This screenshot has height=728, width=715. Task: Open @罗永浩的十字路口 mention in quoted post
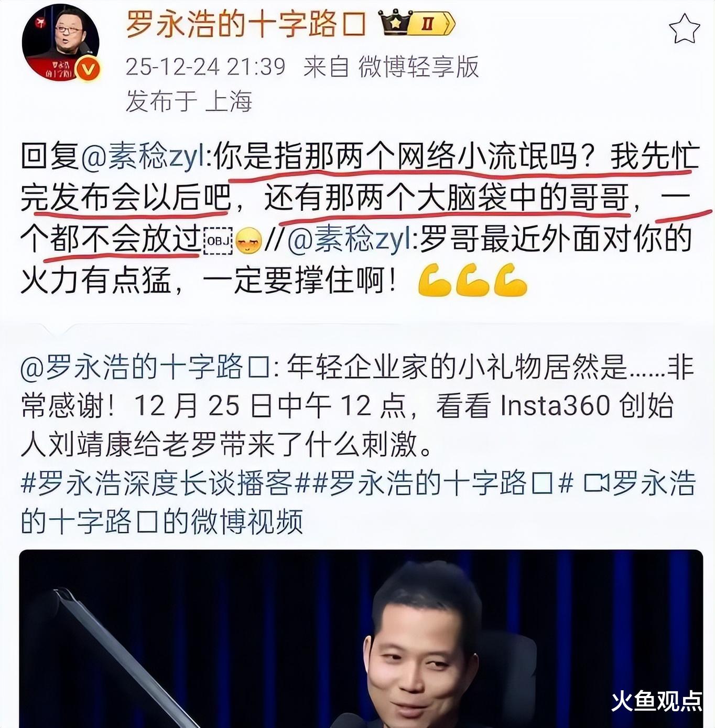click(x=146, y=366)
